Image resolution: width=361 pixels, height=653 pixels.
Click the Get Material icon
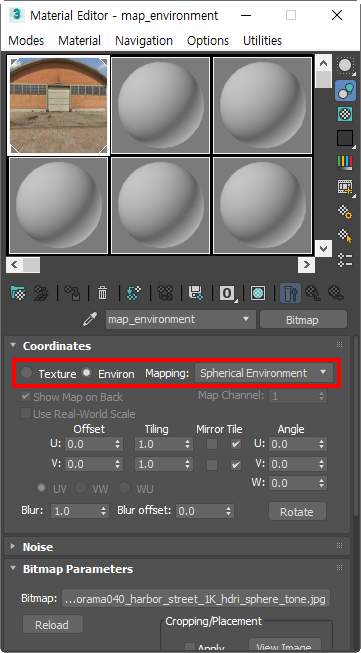(x=18, y=293)
